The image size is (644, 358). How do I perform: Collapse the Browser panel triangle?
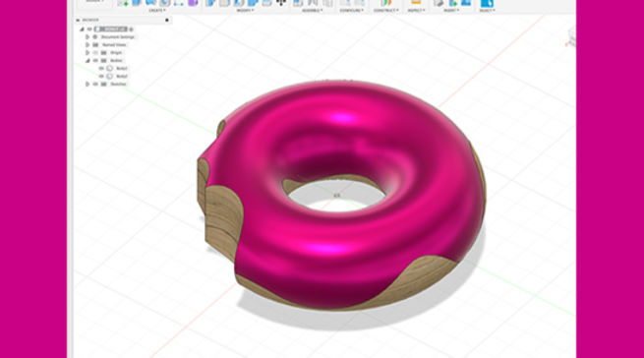78,20
